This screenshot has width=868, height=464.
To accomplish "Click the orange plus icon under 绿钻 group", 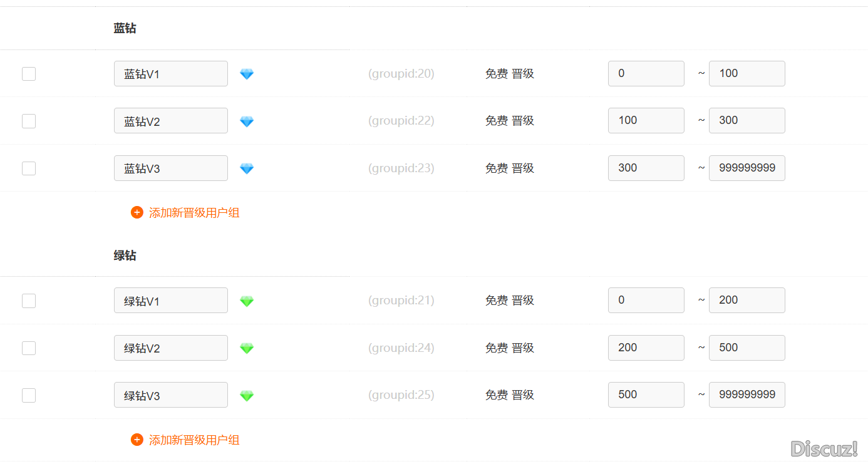I will pos(137,440).
